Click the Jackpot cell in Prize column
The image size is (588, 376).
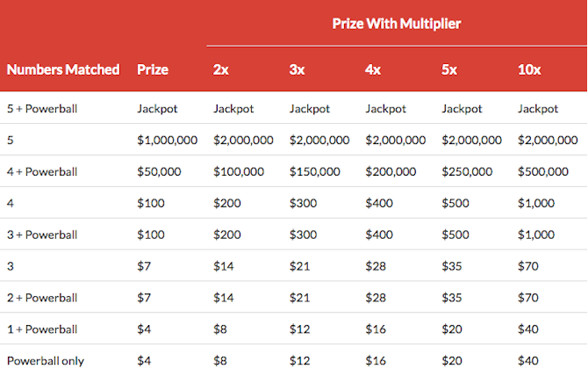click(x=158, y=109)
